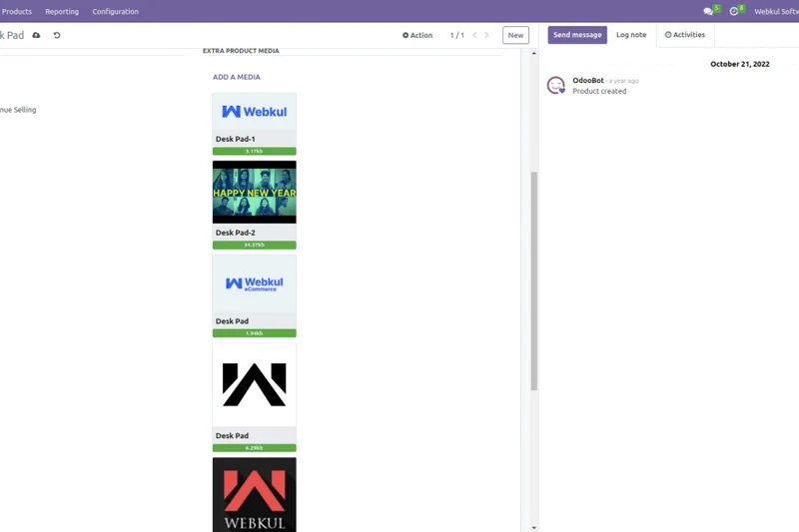Go to next record arrow

click(x=486, y=35)
